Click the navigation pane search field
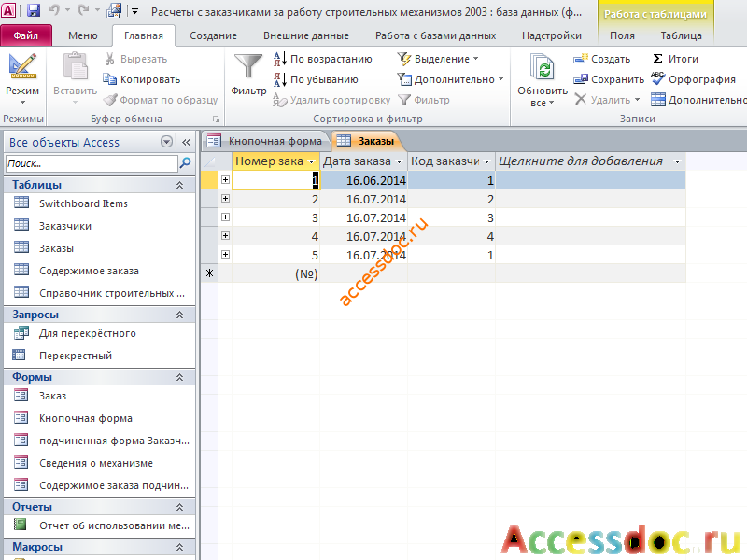Screen dimensions: 747x560 (92, 163)
